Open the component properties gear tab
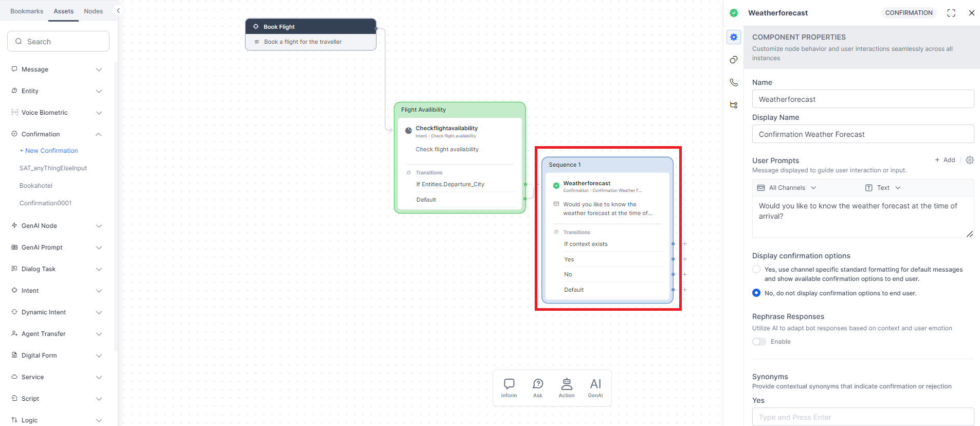980x426 pixels. pos(734,37)
